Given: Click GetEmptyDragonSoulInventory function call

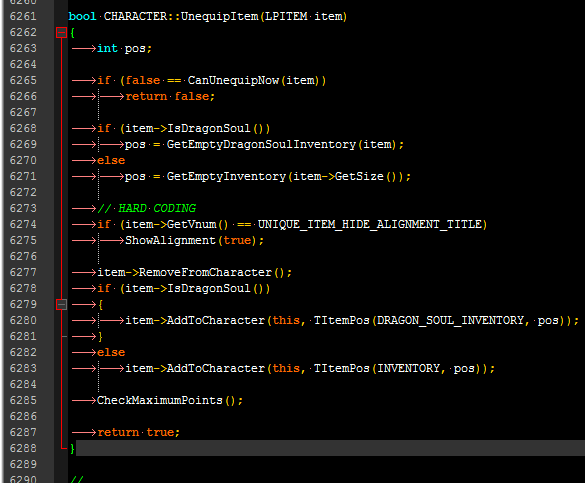Looking at the screenshot, I should [x=261, y=144].
